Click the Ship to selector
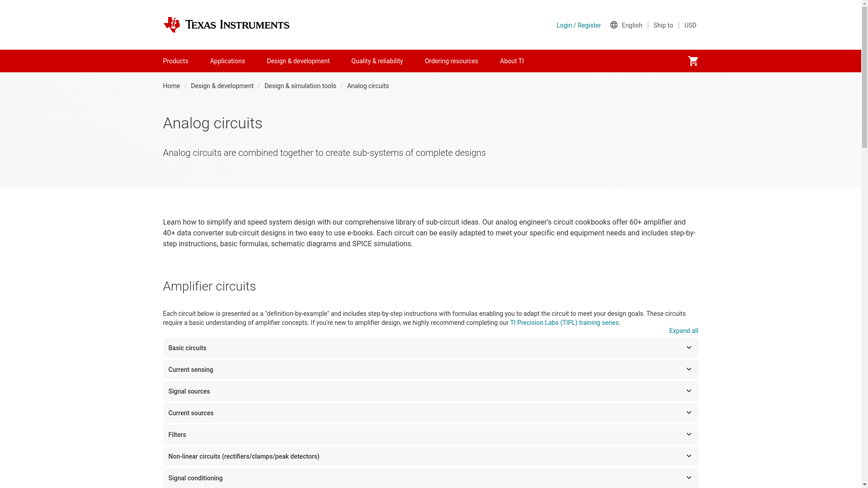 pyautogui.click(x=663, y=25)
